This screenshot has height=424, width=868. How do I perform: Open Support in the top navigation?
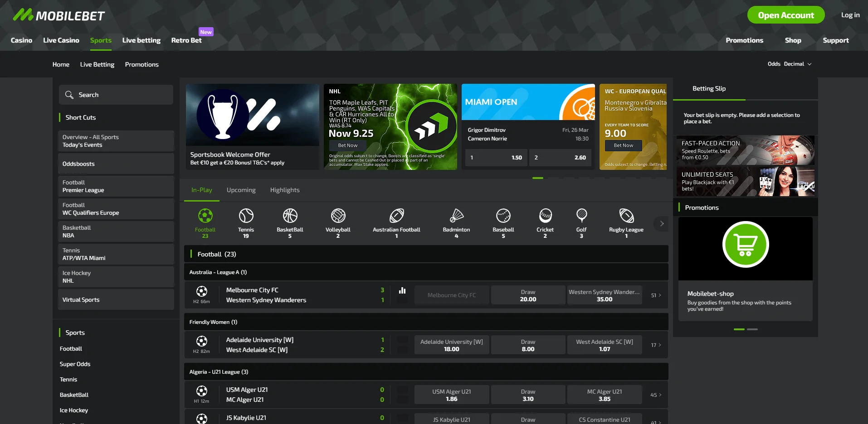(836, 40)
